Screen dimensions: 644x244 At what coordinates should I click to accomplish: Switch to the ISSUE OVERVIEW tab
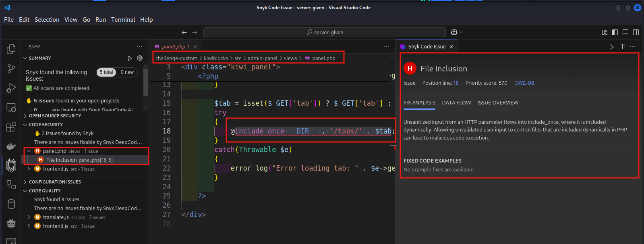click(x=498, y=103)
